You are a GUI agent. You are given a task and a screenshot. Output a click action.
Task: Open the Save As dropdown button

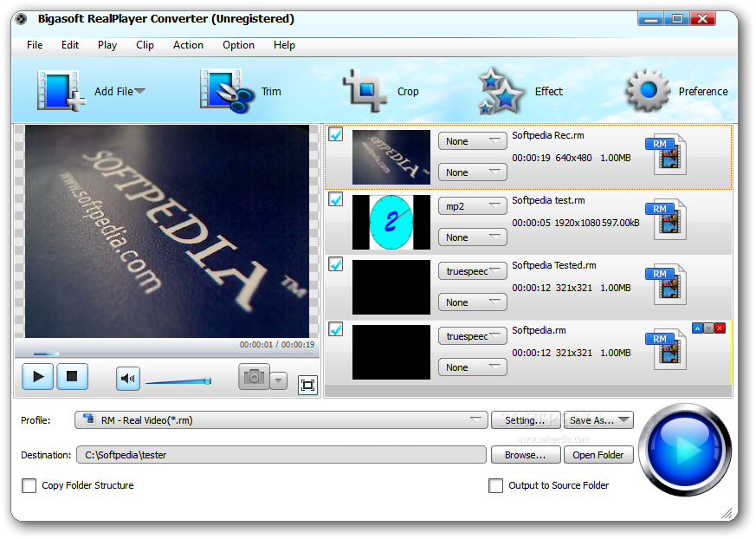pos(598,419)
